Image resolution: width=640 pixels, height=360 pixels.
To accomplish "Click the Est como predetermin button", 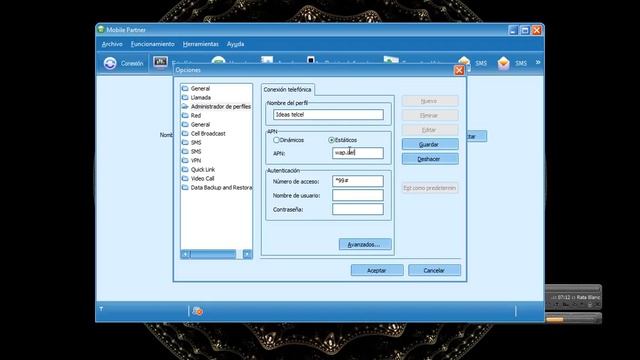I will coord(430,188).
